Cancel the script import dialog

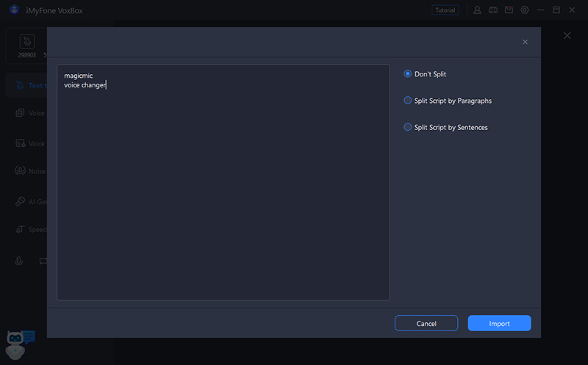[426, 323]
